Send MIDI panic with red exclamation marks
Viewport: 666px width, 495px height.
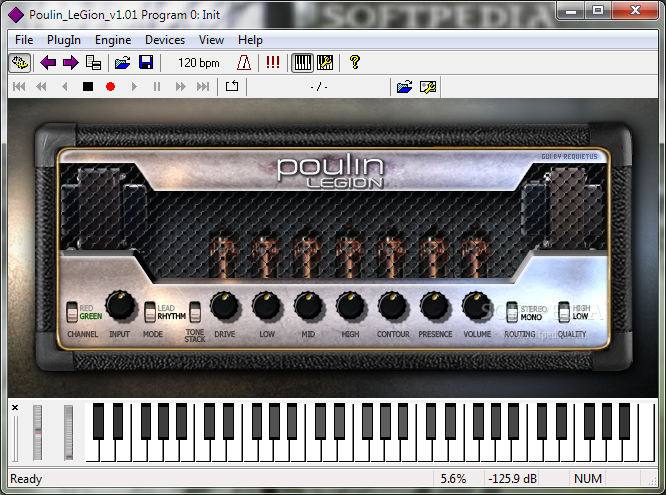coord(273,62)
